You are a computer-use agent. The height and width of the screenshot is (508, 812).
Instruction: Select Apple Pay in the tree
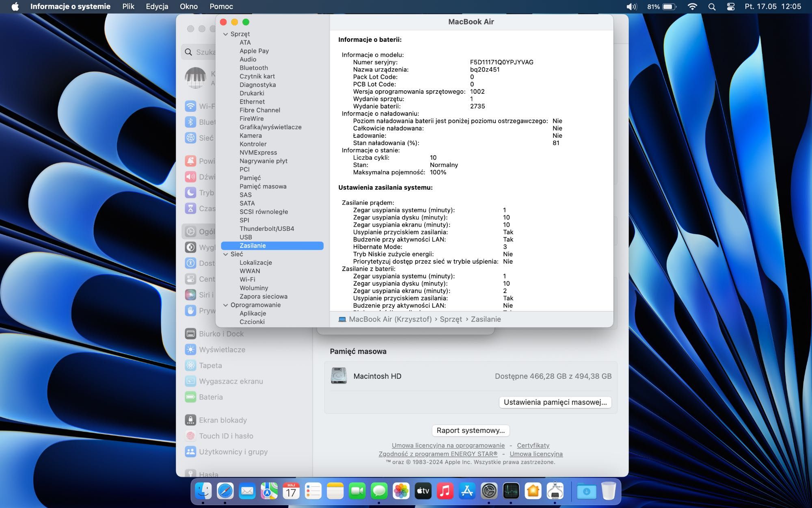click(254, 51)
